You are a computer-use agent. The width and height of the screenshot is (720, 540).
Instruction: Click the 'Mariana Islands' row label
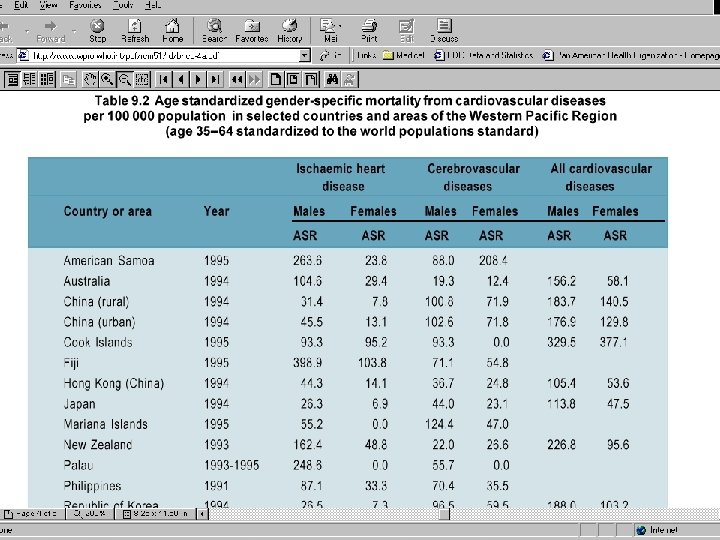point(106,424)
